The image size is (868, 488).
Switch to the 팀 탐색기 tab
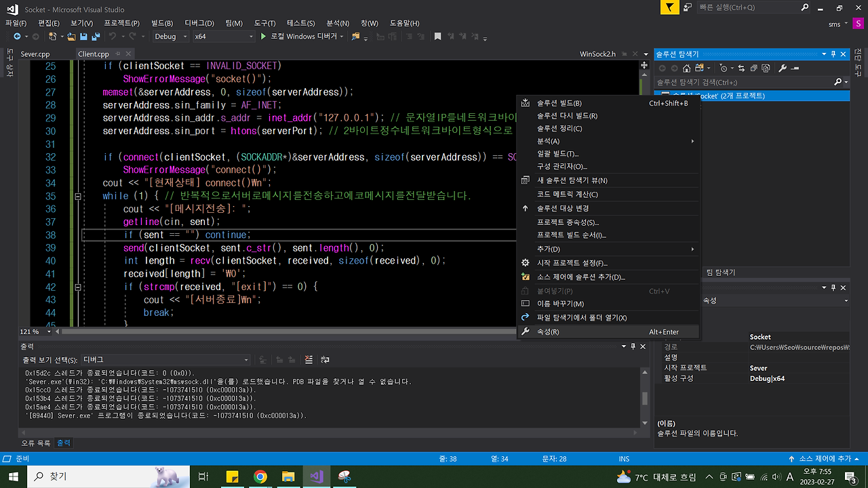pos(722,272)
